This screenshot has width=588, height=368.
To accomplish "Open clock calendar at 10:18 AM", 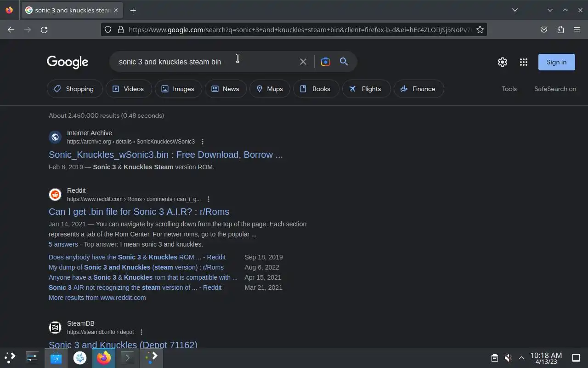I will [546, 358].
